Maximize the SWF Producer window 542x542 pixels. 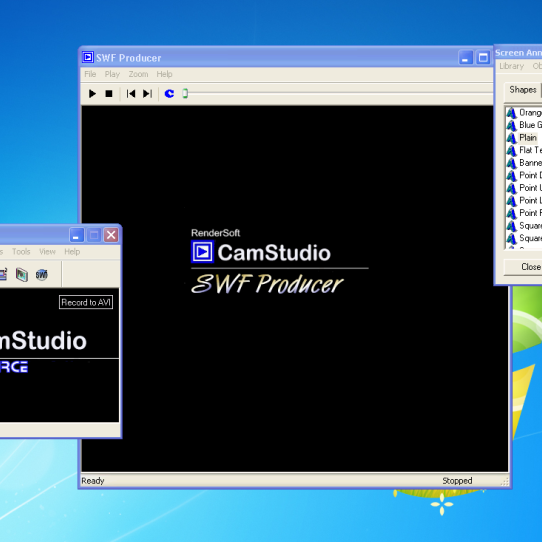click(483, 57)
